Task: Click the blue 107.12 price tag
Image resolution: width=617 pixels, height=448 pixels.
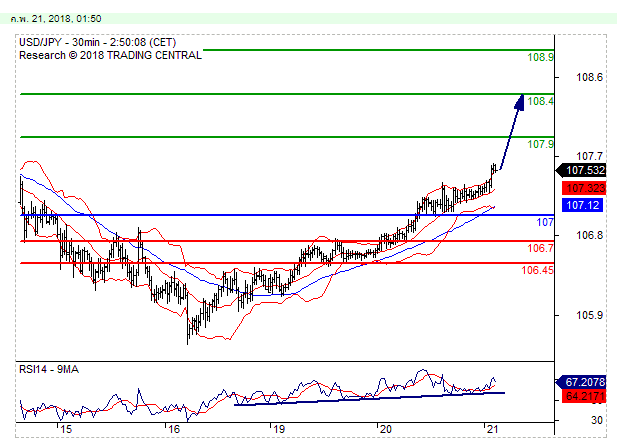Action: click(582, 205)
